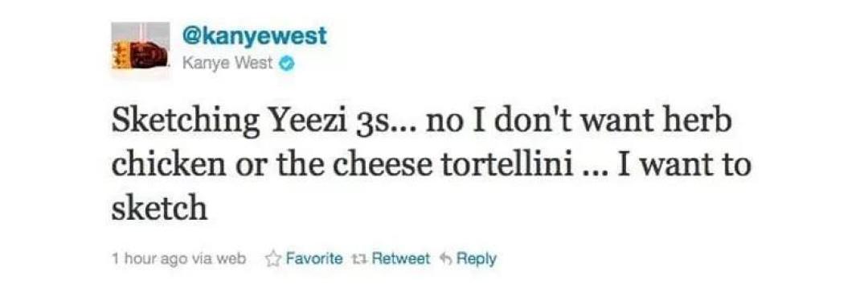Click the Kanye West display name

[228, 64]
